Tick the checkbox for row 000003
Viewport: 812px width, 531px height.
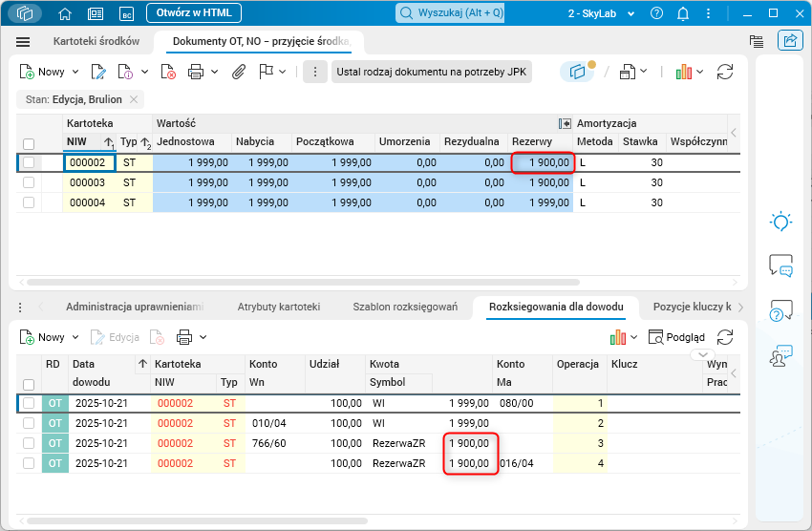[29, 182]
